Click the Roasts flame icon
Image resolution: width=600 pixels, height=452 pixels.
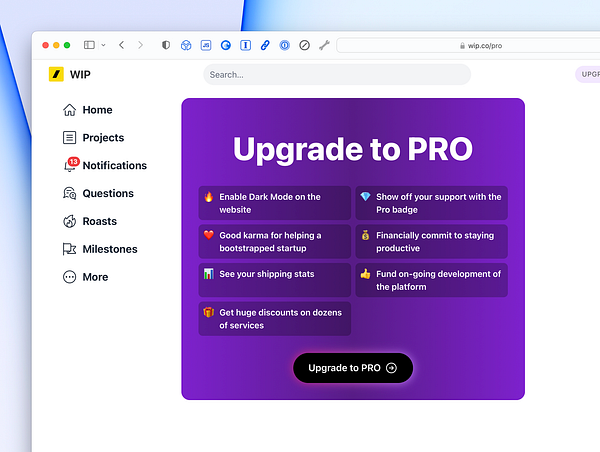point(69,221)
